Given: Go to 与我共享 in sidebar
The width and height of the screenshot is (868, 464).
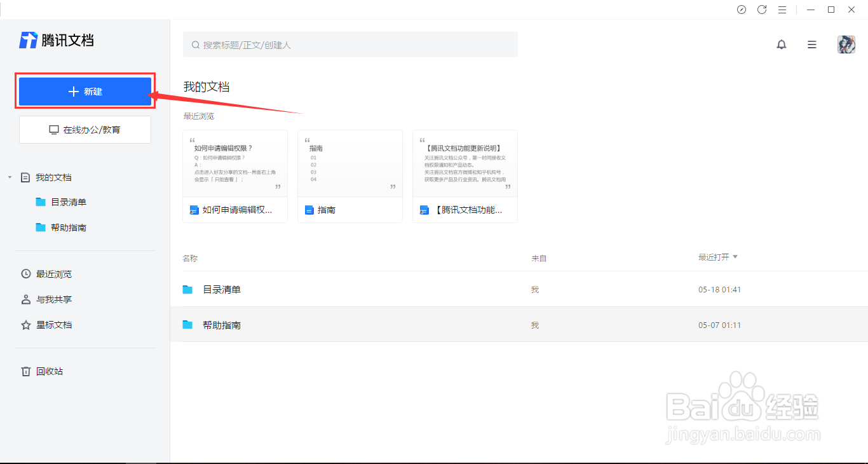Looking at the screenshot, I should [x=54, y=299].
